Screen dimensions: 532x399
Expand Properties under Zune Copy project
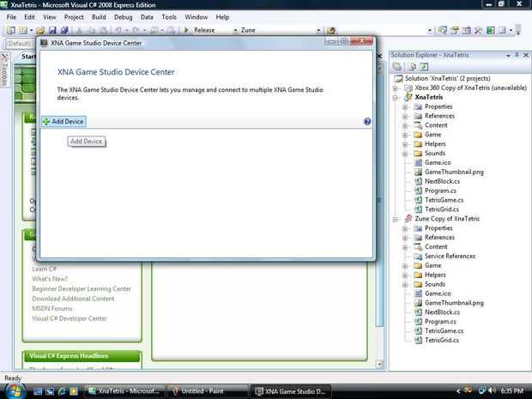click(405, 229)
